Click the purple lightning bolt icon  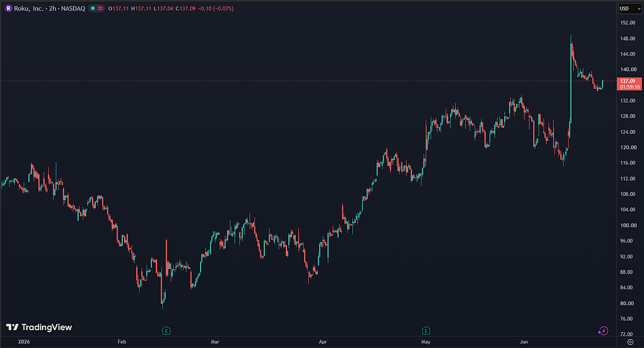point(603,331)
